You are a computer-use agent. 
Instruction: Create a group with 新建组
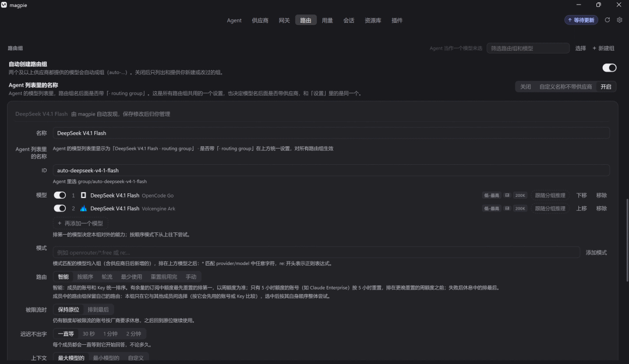coord(603,48)
